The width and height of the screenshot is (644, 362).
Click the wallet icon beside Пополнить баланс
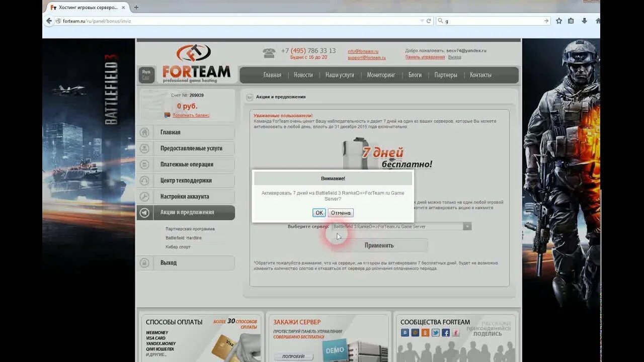pos(168,115)
